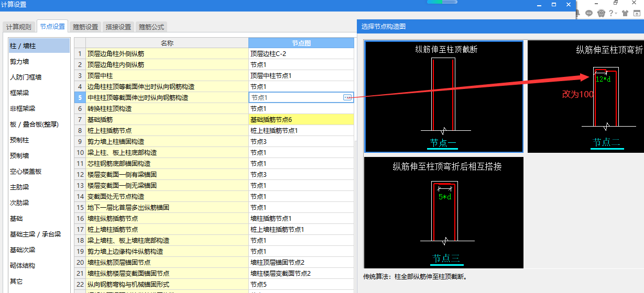
Task: Click the 墙柱楼层变截面节点2 cell
Action: (301, 273)
